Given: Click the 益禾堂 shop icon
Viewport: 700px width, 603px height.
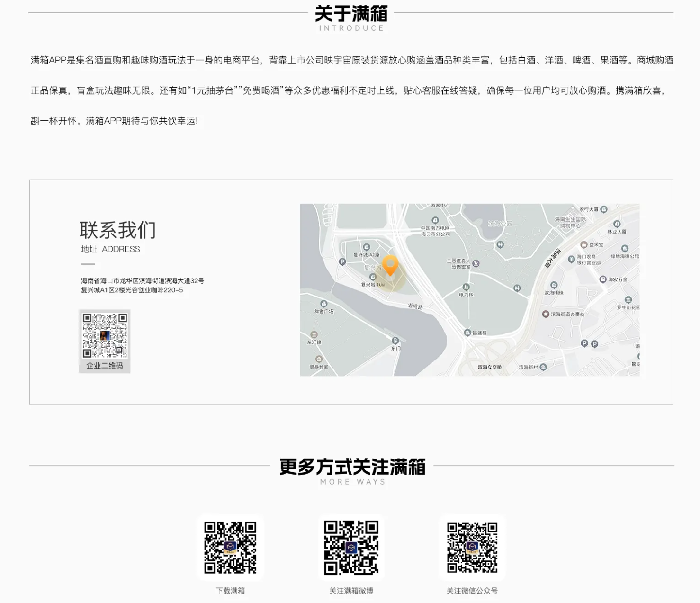Looking at the screenshot, I should [x=584, y=244].
